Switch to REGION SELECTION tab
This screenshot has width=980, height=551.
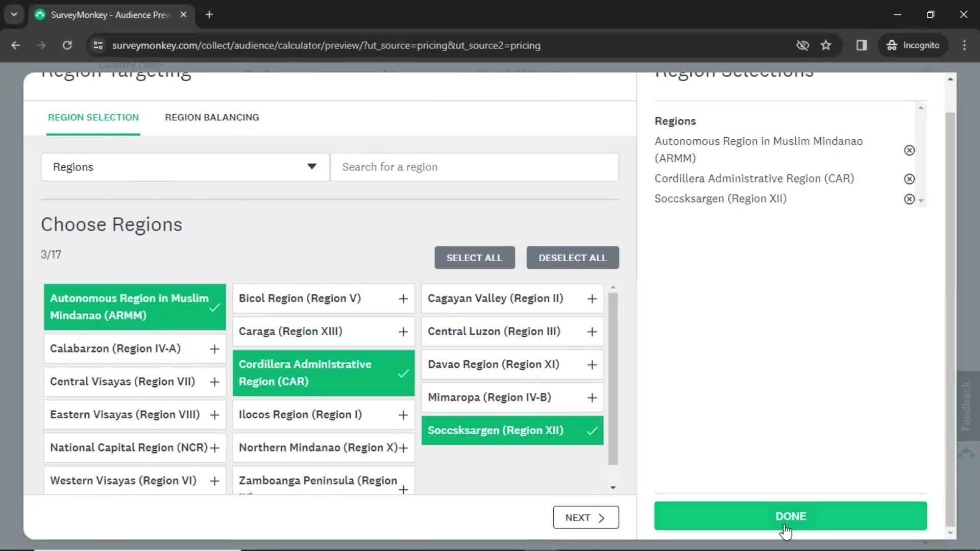pos(93,117)
